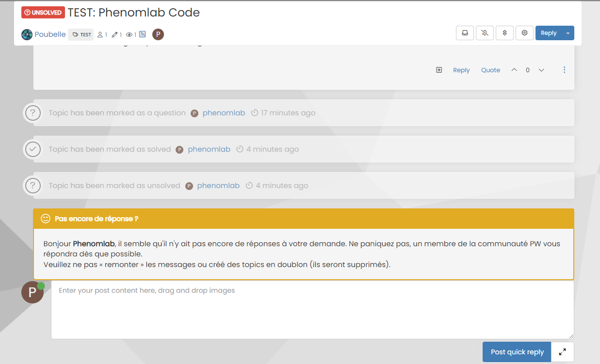The height and width of the screenshot is (364, 600).
Task: Click the TEST tag label
Action: pos(81,34)
